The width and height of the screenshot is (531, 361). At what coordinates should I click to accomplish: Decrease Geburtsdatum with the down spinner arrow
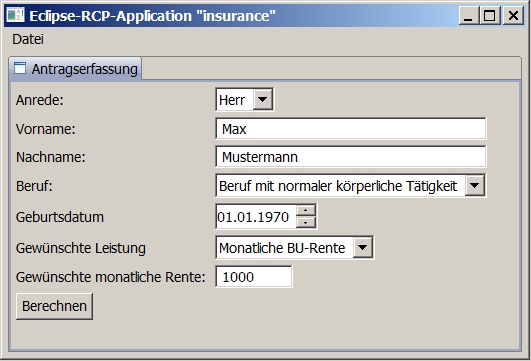click(x=306, y=222)
